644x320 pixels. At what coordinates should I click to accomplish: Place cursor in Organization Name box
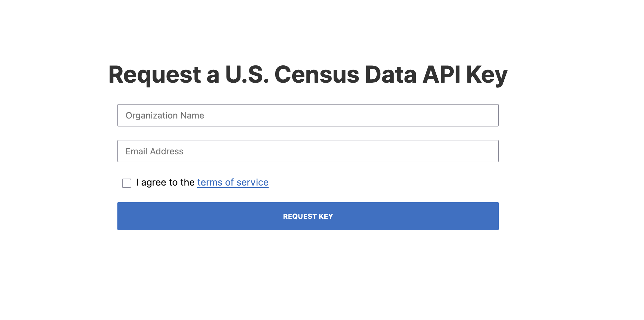point(308,115)
